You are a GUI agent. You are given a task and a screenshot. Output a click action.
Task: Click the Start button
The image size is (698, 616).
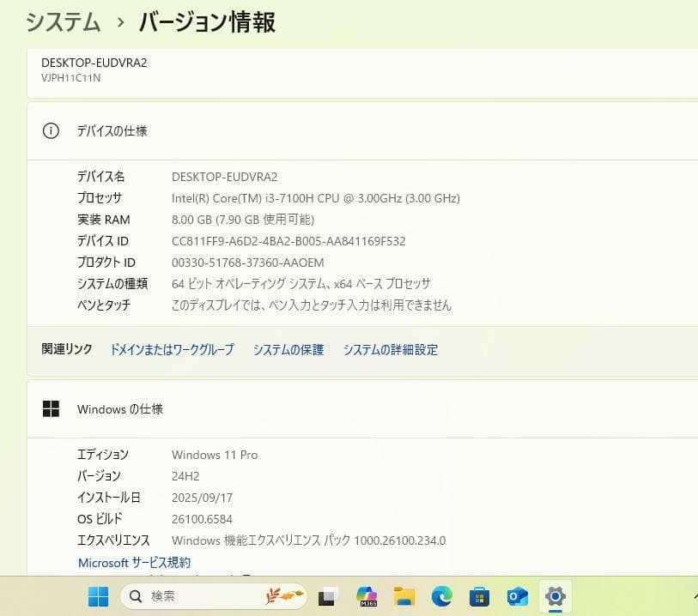[x=97, y=595]
